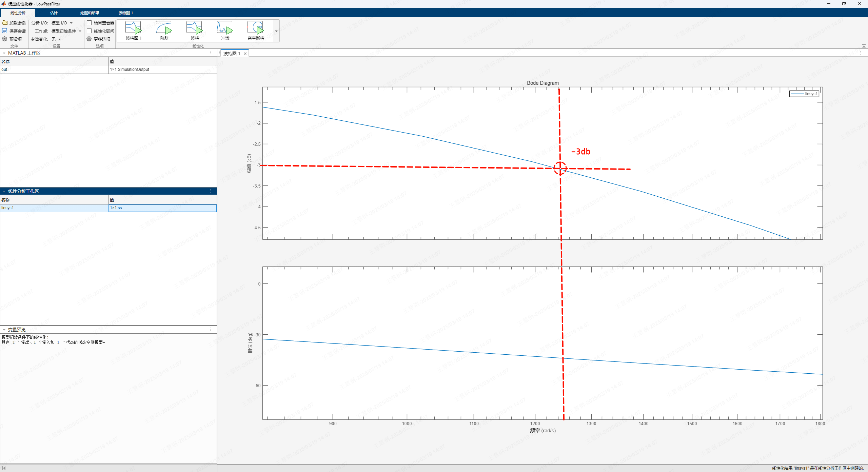
Task: Click the 冲激 impulse plot icon
Action: [x=225, y=28]
